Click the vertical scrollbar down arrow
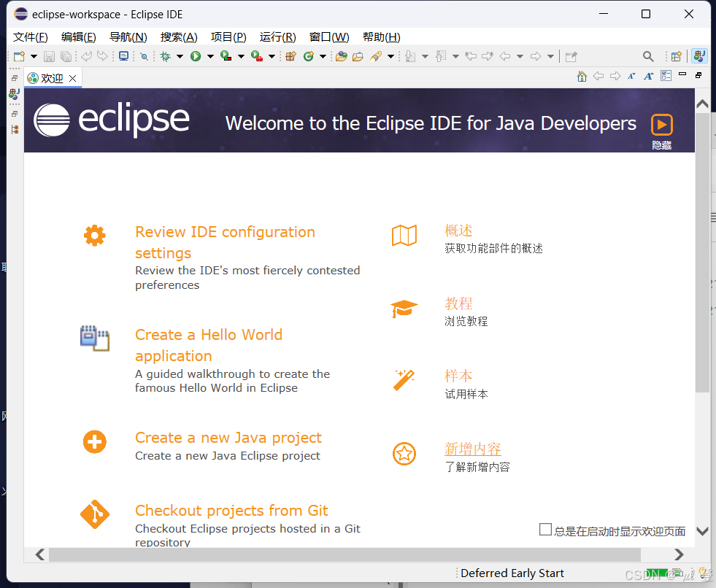 tap(702, 531)
